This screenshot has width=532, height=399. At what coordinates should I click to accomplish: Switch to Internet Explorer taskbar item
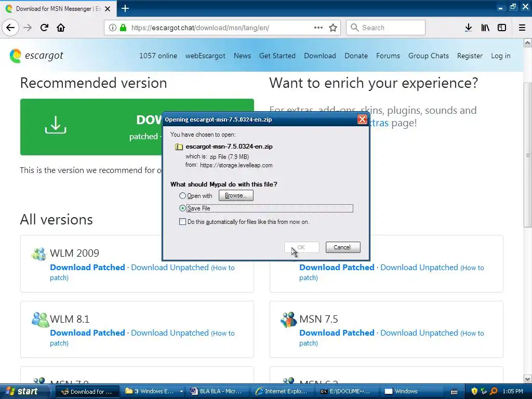[283, 391]
